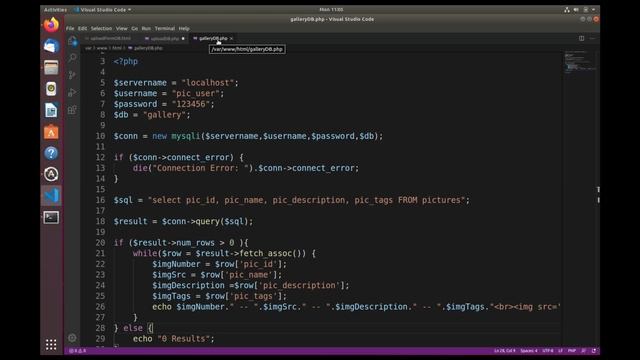The image size is (640, 360).
Task: Click the volume icon in top bar
Action: 576,9
